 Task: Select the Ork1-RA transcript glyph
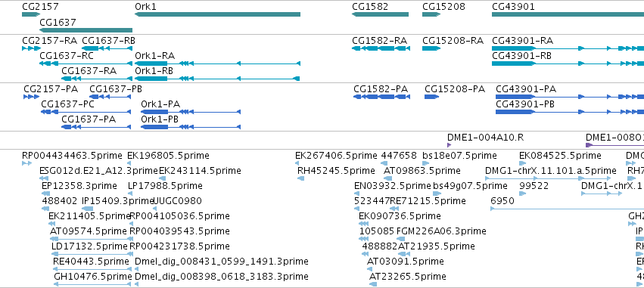coord(218,63)
